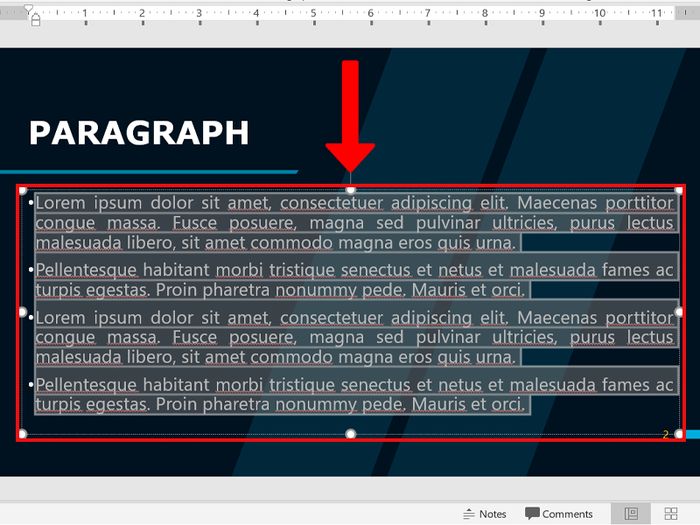700x525 pixels.
Task: Click the bottom-center text box handle
Action: click(x=350, y=434)
